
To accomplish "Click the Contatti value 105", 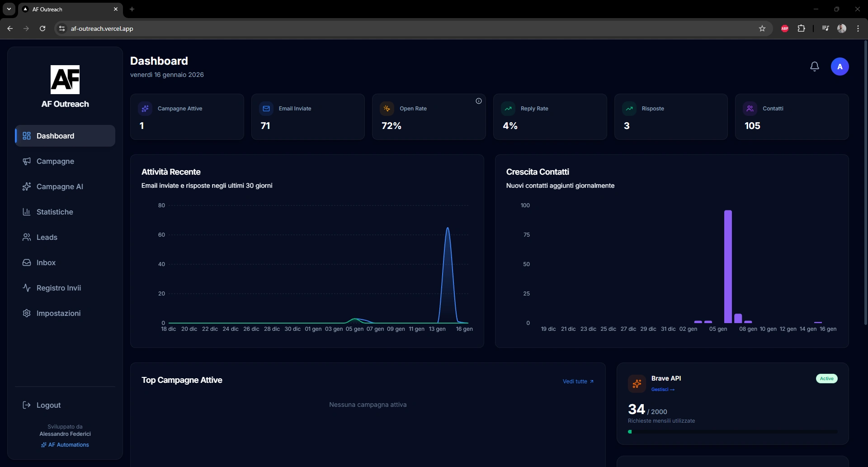I will coord(752,126).
